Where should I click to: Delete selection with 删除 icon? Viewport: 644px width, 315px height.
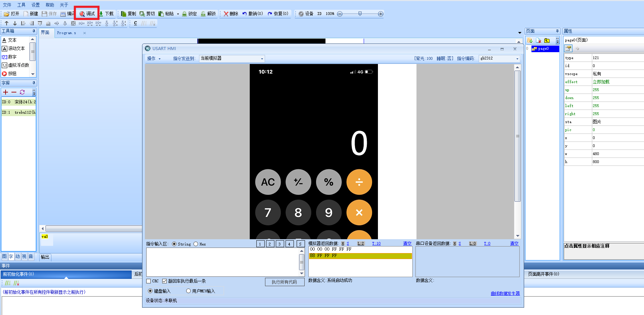[x=231, y=14]
